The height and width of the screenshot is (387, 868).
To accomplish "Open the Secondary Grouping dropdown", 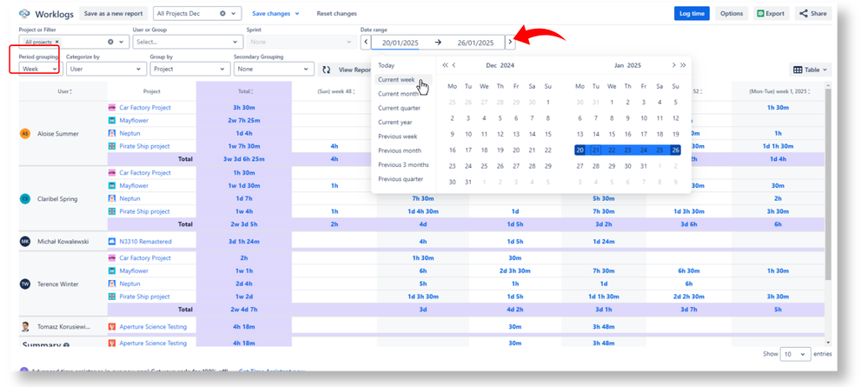I will click(274, 70).
